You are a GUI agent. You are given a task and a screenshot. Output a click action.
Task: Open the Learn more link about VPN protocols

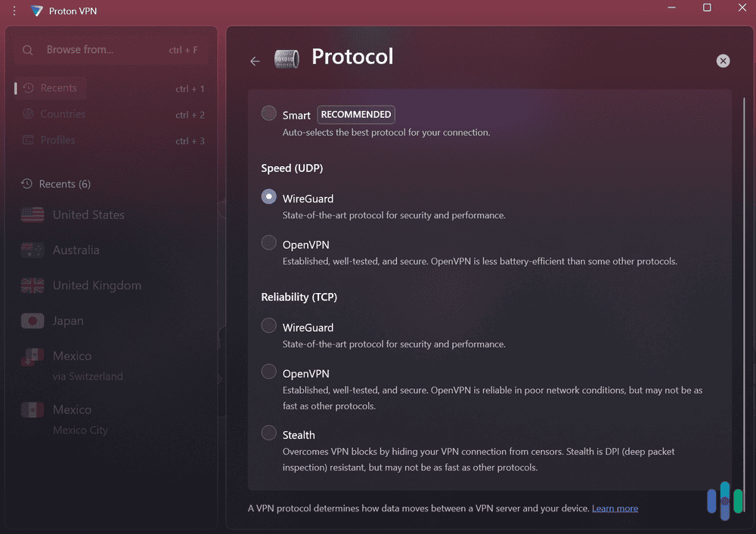coord(615,508)
